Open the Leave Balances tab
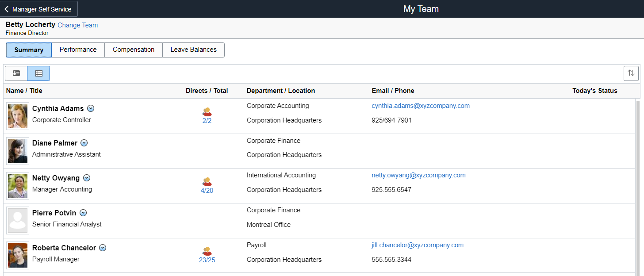This screenshot has width=644, height=276. 193,50
